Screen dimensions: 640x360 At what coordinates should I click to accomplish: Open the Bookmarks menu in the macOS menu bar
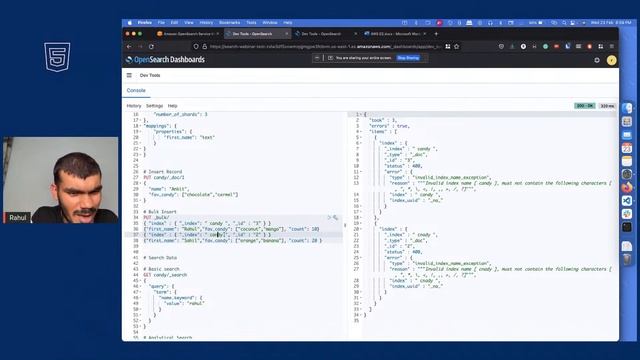229,23
